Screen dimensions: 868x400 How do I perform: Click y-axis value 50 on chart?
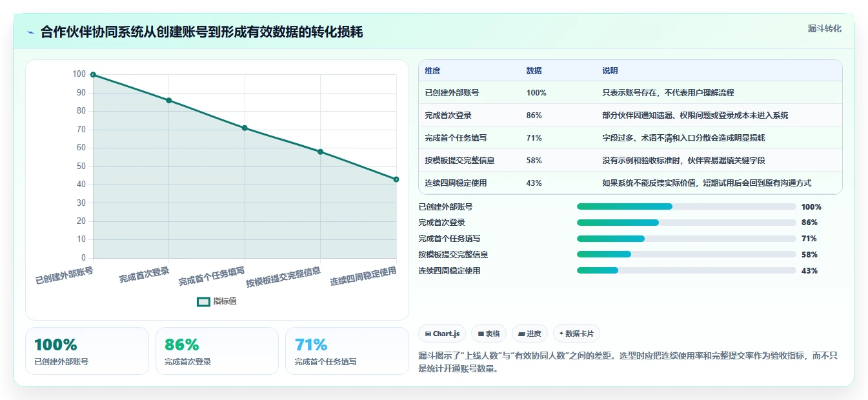[81, 166]
